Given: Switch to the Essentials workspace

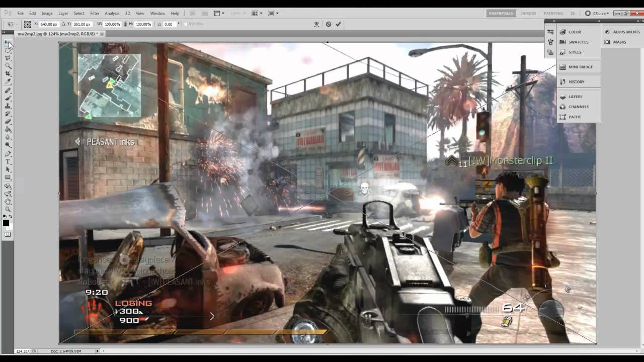Looking at the screenshot, I should pyautogui.click(x=501, y=14).
